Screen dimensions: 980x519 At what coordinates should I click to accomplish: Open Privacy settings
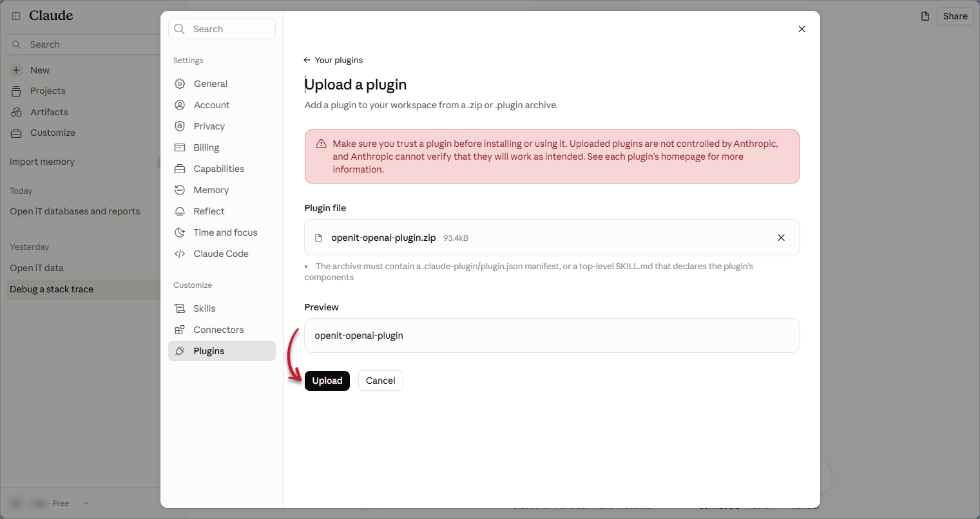[x=222, y=126]
